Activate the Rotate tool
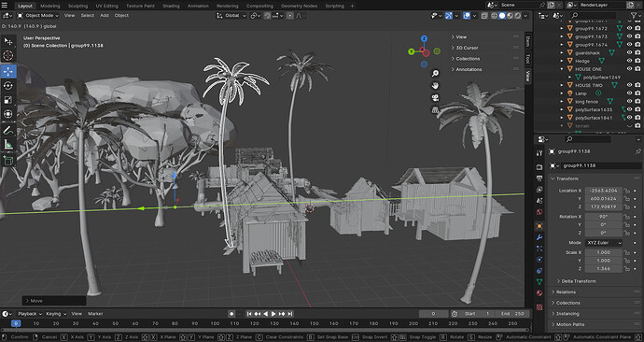The width and height of the screenshot is (644, 342). point(8,86)
